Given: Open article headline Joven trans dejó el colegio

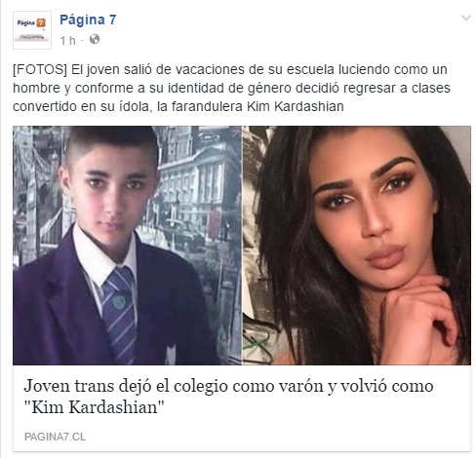Looking at the screenshot, I should [228, 386].
